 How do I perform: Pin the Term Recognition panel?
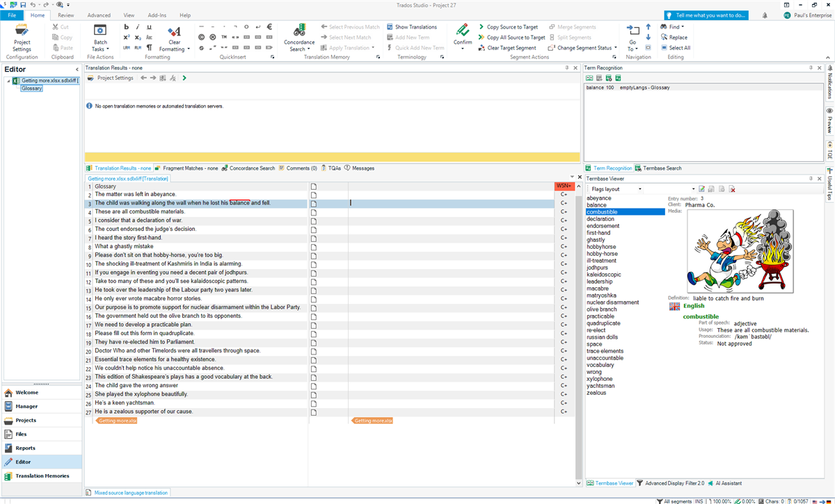pyautogui.click(x=811, y=67)
